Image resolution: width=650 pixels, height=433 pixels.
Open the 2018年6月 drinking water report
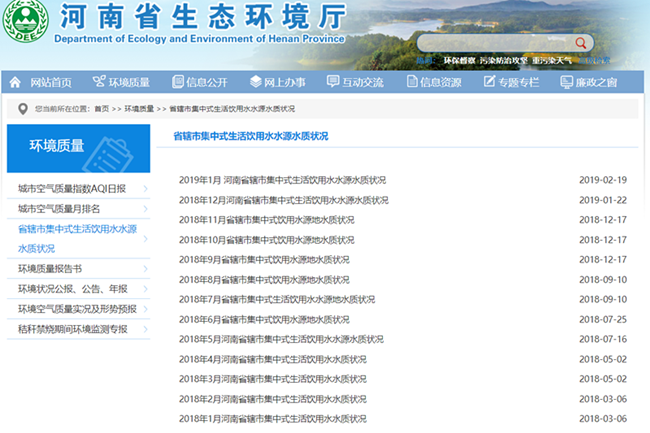click(264, 319)
